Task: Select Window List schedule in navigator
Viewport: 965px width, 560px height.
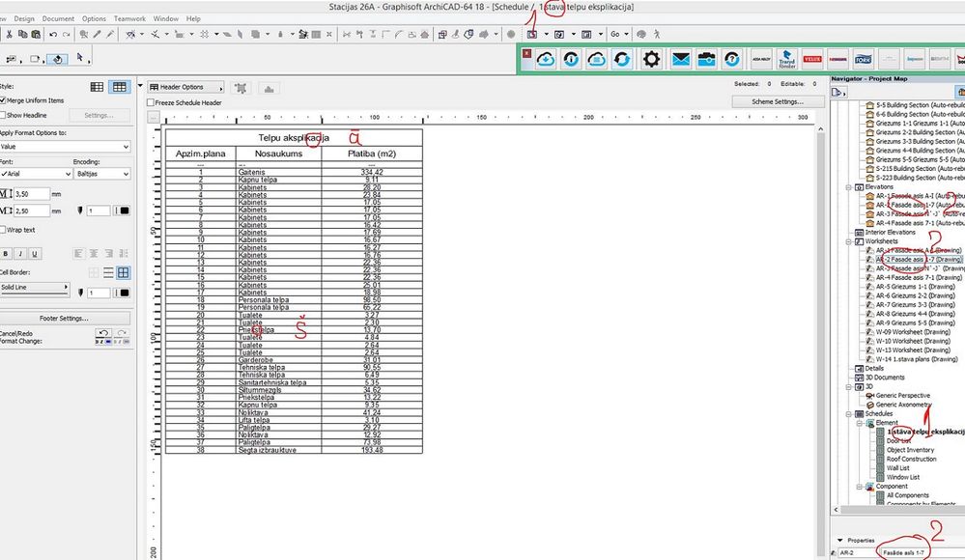Action: pos(903,477)
